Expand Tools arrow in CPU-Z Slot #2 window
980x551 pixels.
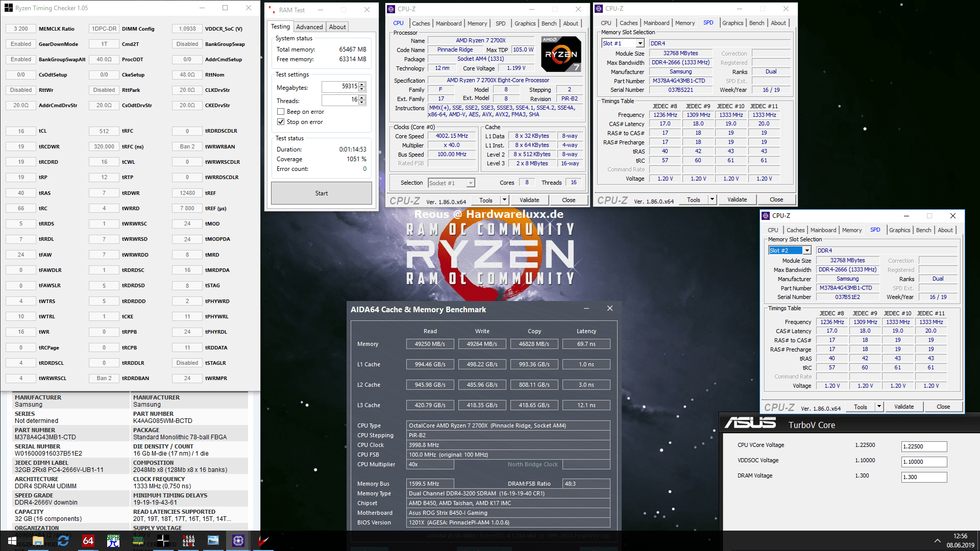(x=879, y=407)
